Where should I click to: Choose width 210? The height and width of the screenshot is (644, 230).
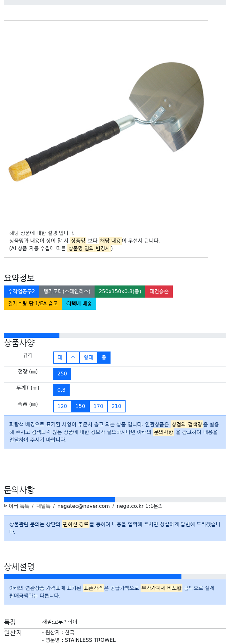click(116, 406)
